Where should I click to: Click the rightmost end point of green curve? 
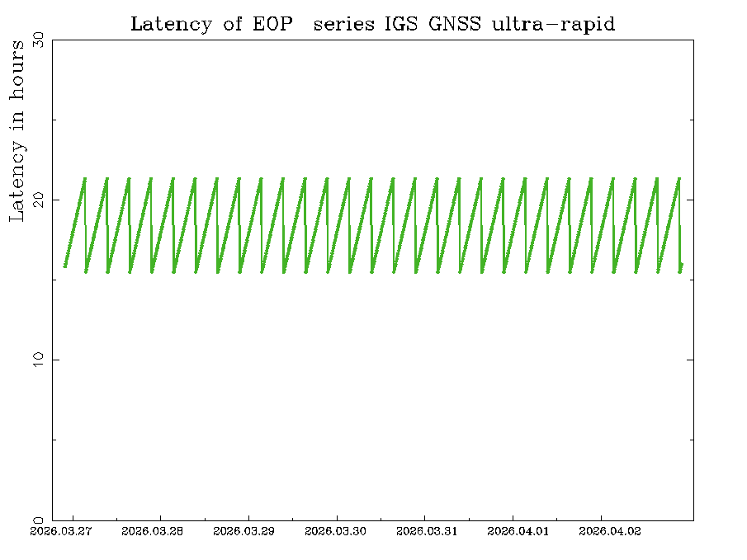682,265
